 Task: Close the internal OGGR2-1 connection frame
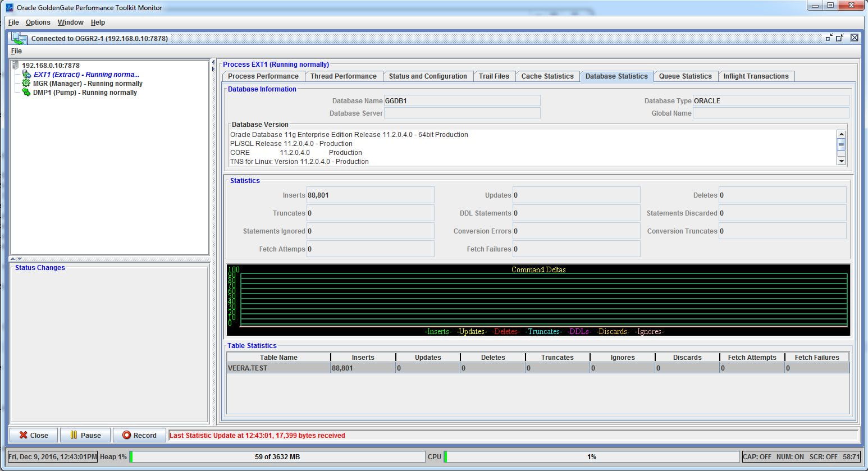coord(854,38)
